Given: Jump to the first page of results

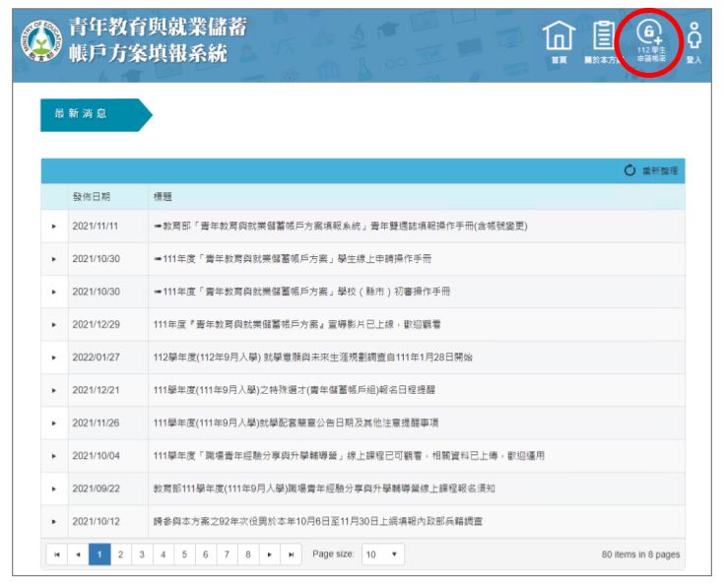Looking at the screenshot, I should pyautogui.click(x=57, y=555).
